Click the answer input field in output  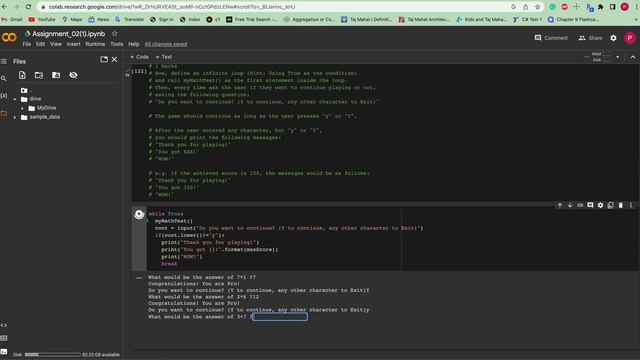coord(280,317)
